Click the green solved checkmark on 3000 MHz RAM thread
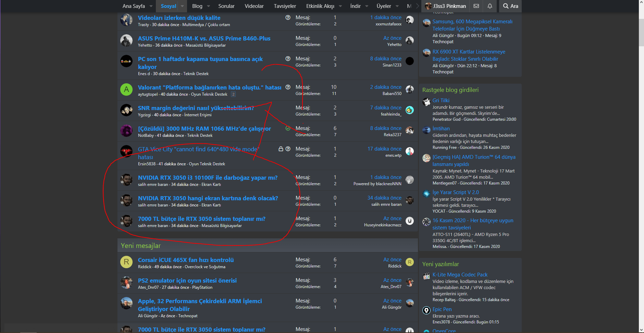644x333 pixels. pyautogui.click(x=288, y=128)
